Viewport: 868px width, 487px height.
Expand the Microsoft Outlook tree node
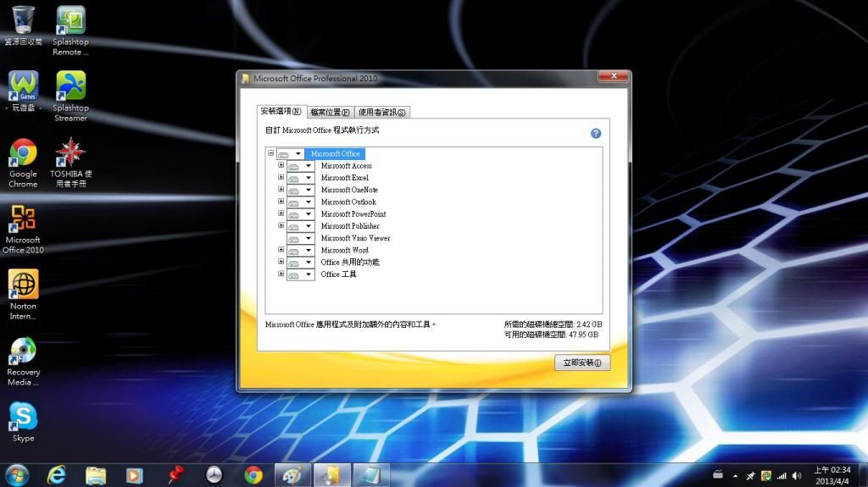281,202
